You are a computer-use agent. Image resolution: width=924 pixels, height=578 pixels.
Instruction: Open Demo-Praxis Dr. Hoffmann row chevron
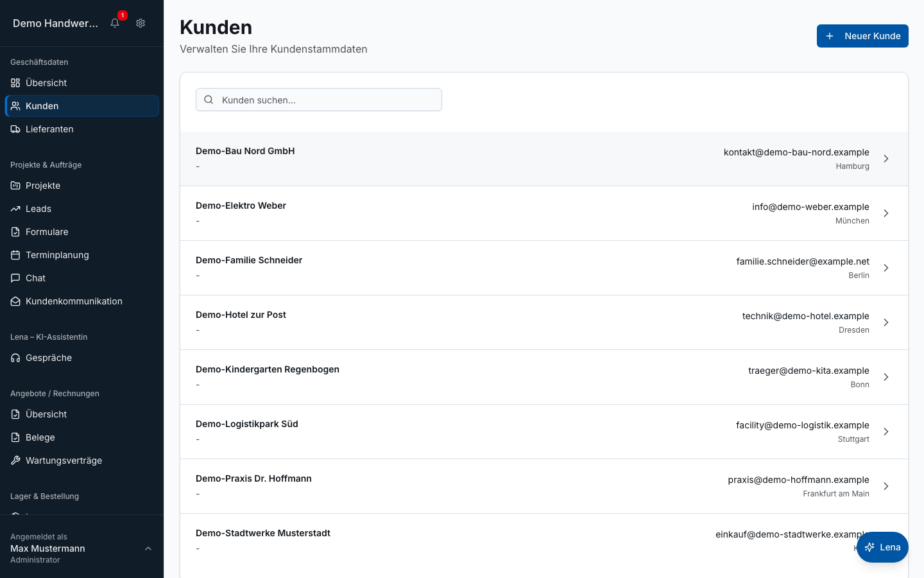(x=886, y=486)
